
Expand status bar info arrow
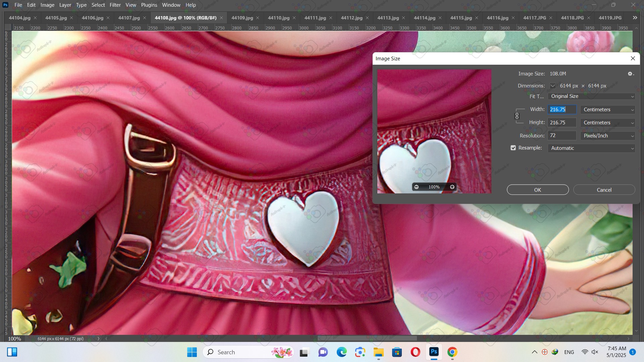click(98, 339)
